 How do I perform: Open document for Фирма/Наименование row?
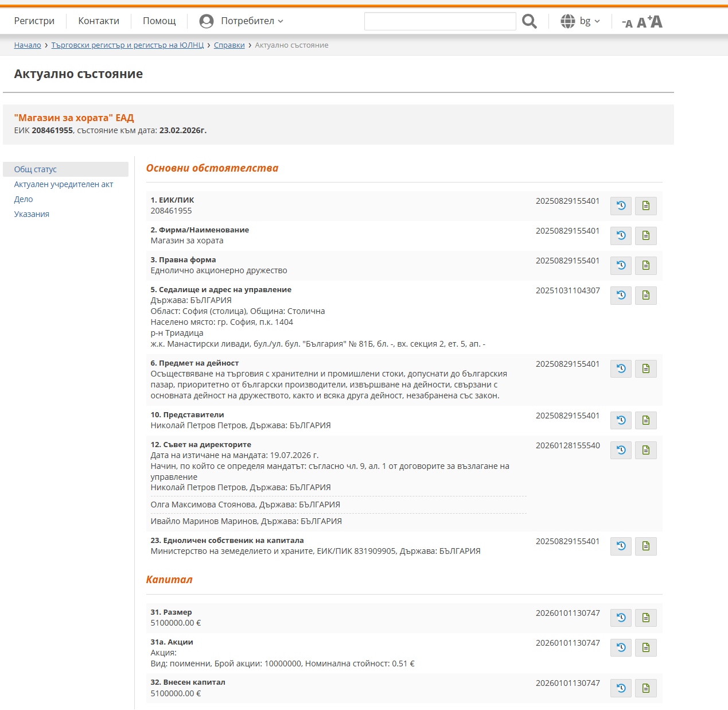point(646,236)
